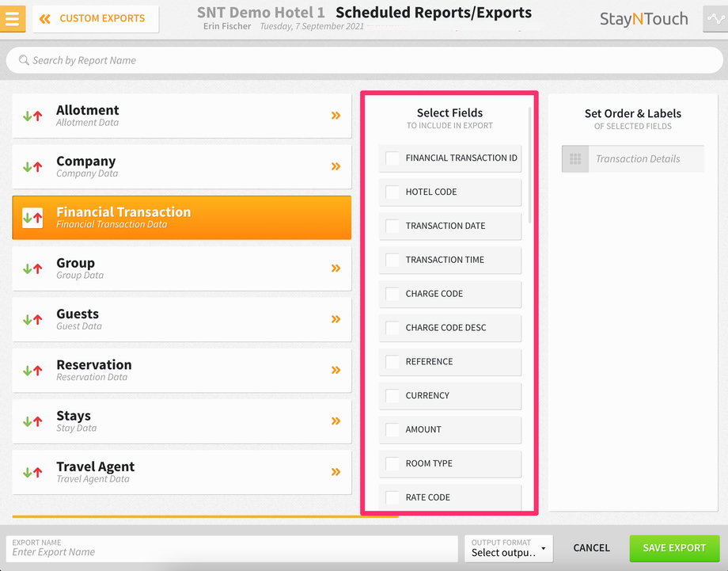Viewport: 728px width, 571px height.
Task: Click the Travel Agent arrows icon
Action: coord(32,473)
